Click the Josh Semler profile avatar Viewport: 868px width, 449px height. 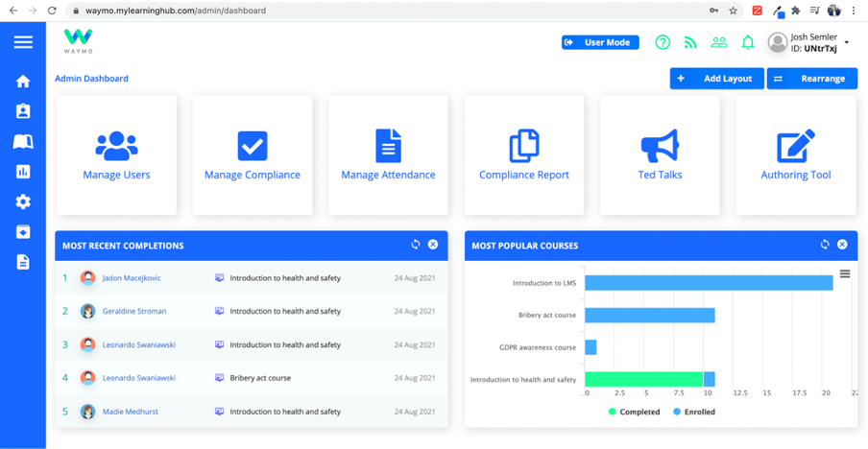[x=778, y=42]
